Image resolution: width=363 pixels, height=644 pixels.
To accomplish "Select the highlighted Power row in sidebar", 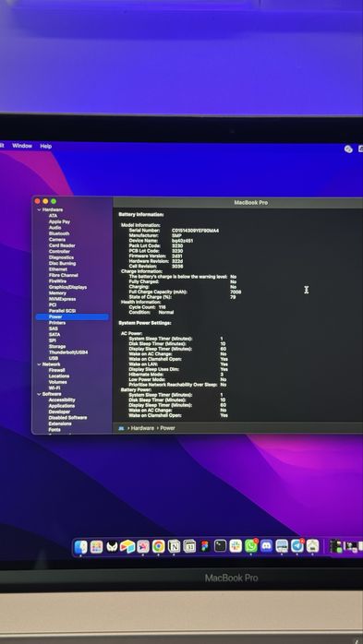I will coord(72,317).
